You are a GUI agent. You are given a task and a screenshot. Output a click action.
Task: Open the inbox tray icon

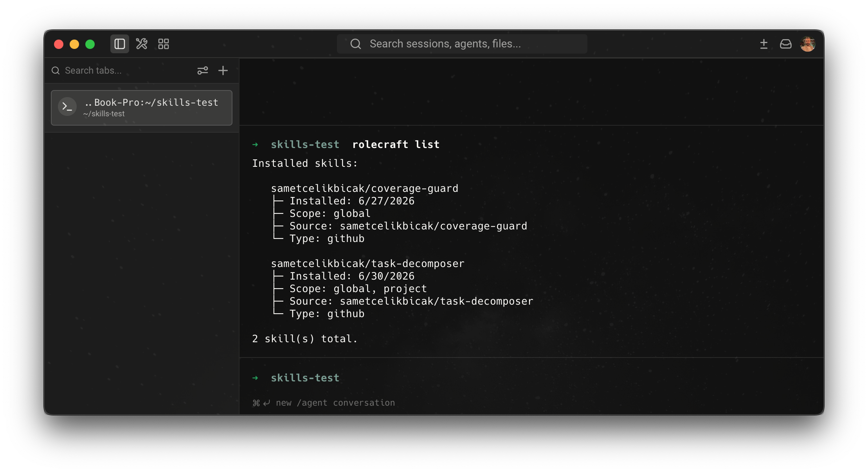(785, 44)
